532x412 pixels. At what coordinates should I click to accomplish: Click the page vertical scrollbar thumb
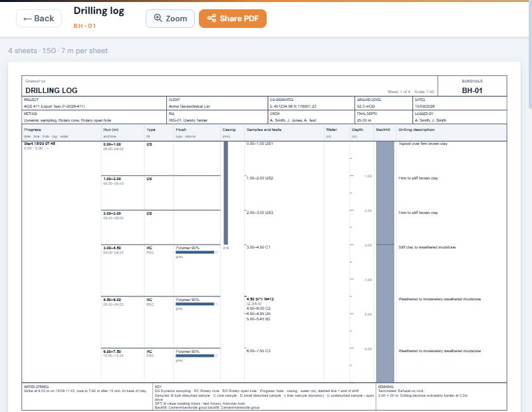click(x=530, y=56)
